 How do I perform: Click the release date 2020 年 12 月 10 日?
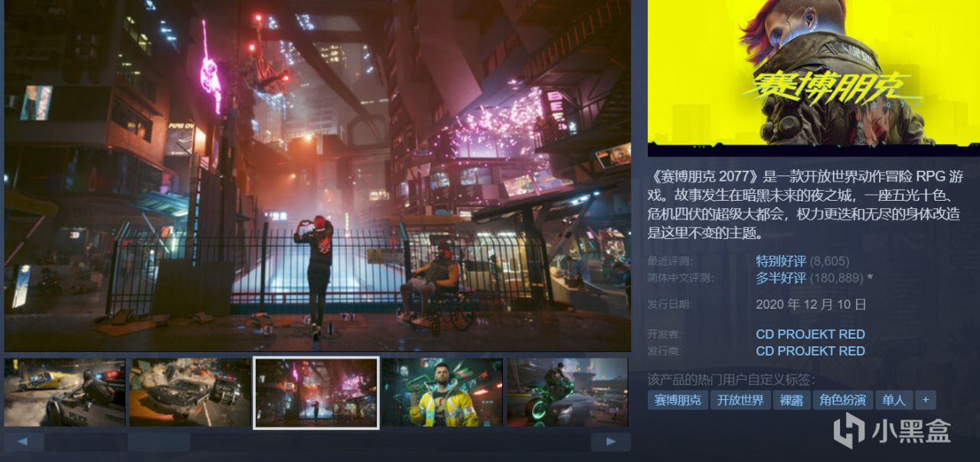coord(811,304)
